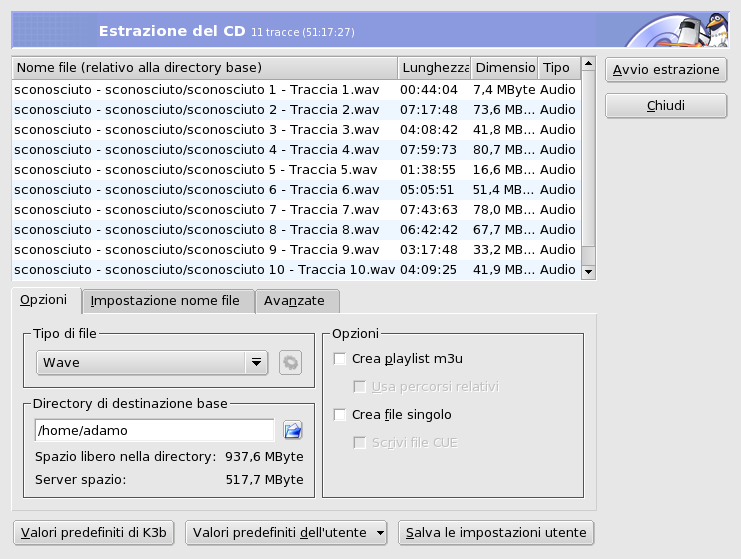This screenshot has width=741, height=559.
Task: Click the track list scrollbar down arrow
Action: coord(588,271)
